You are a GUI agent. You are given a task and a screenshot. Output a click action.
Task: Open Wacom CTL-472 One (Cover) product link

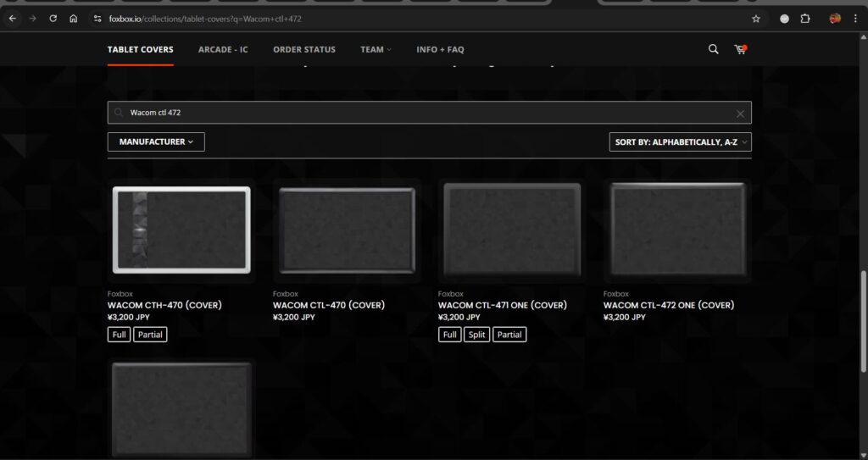click(668, 305)
